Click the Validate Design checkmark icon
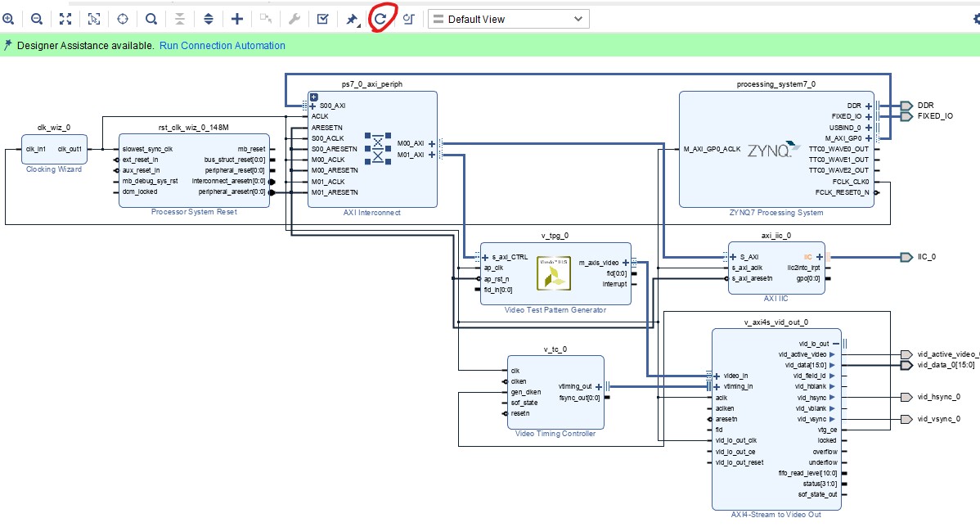 tap(323, 19)
